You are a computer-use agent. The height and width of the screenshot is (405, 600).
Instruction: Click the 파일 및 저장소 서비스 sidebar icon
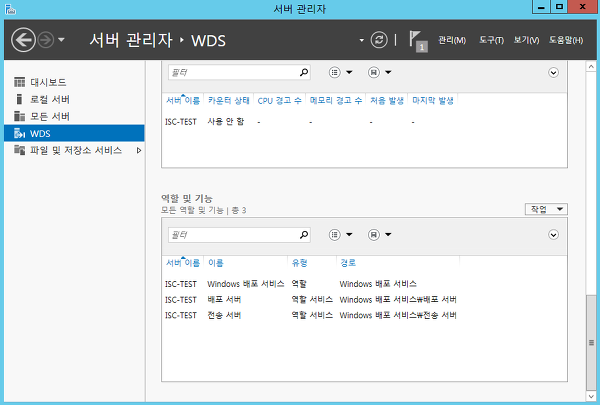click(19, 150)
